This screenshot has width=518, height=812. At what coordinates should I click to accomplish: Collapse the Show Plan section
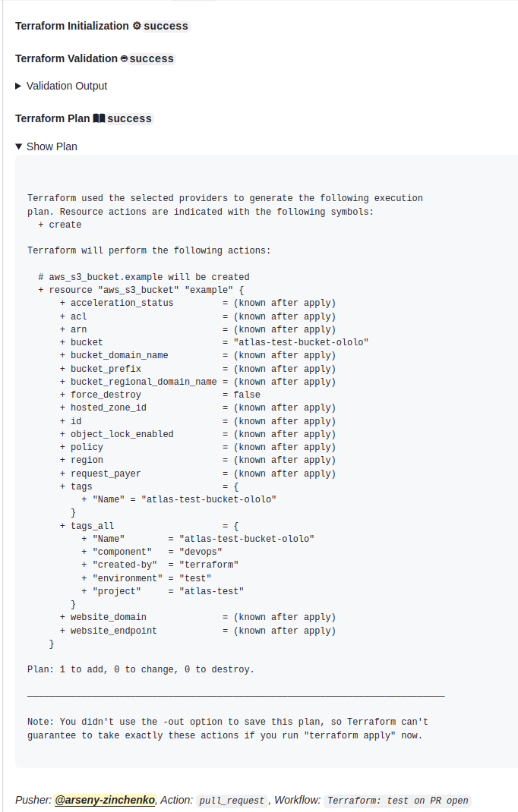19,146
